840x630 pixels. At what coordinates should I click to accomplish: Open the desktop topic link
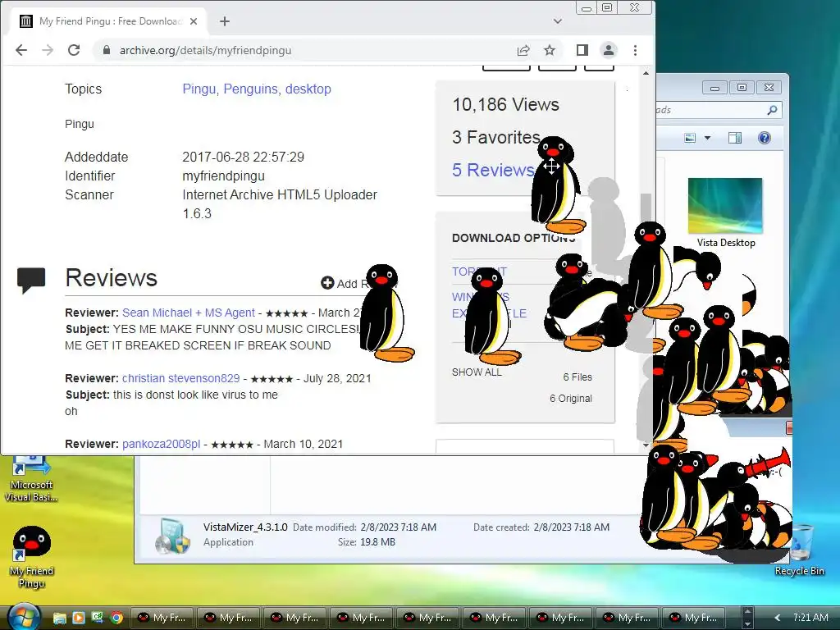click(x=308, y=89)
